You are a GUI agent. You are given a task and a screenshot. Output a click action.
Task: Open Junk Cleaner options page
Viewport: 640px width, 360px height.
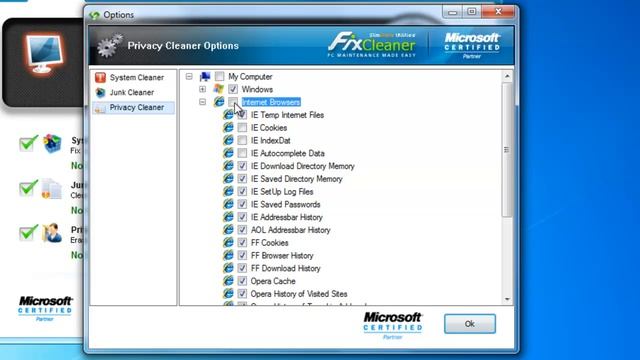point(133,93)
